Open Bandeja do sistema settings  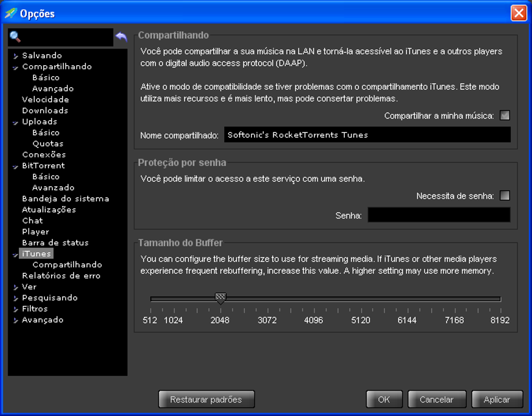pos(66,199)
